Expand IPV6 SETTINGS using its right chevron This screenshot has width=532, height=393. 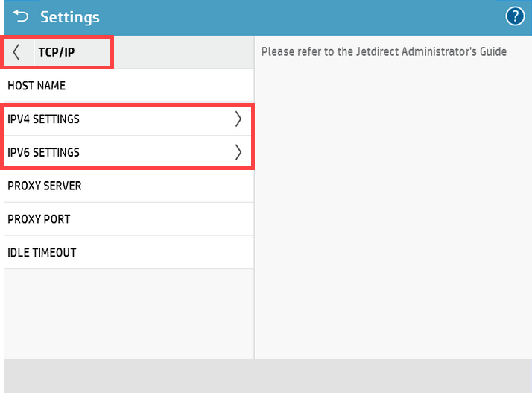click(238, 152)
